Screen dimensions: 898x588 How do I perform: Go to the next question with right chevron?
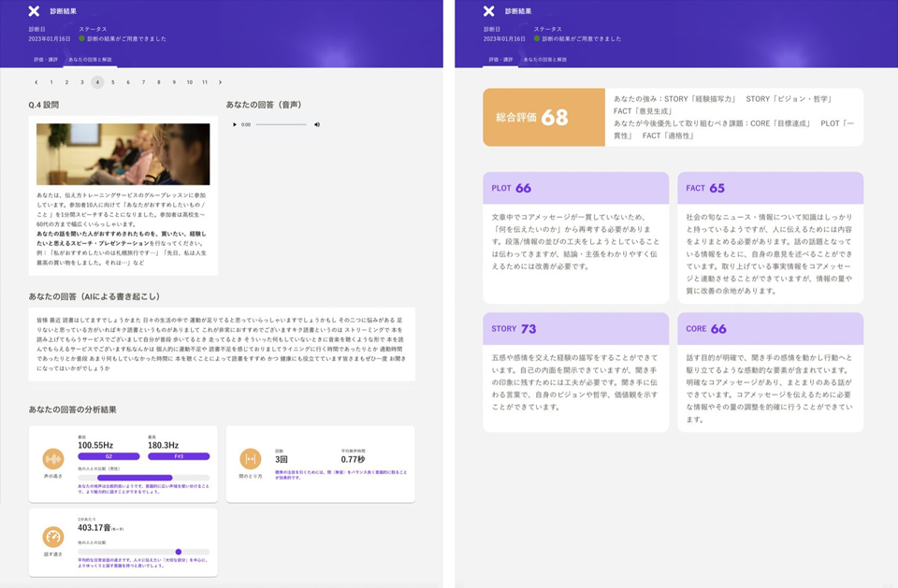220,82
